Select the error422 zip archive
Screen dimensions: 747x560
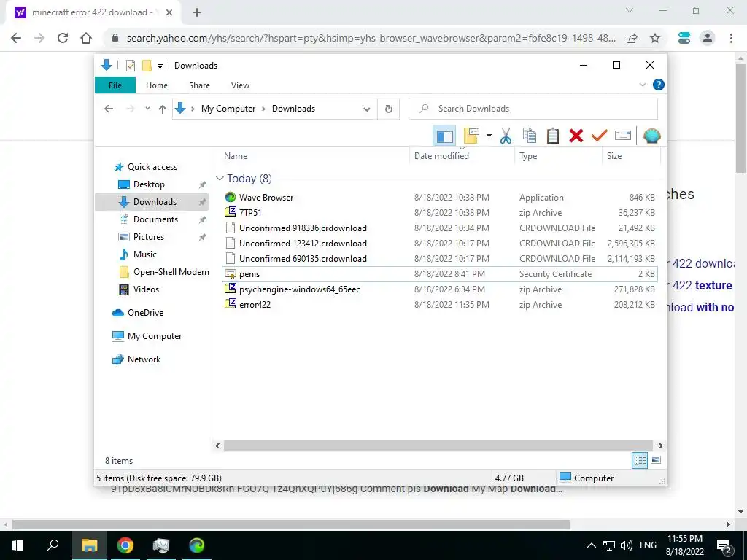point(439,304)
